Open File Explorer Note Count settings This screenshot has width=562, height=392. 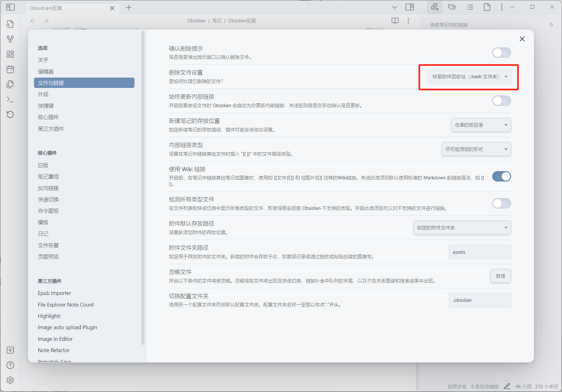[84, 305]
